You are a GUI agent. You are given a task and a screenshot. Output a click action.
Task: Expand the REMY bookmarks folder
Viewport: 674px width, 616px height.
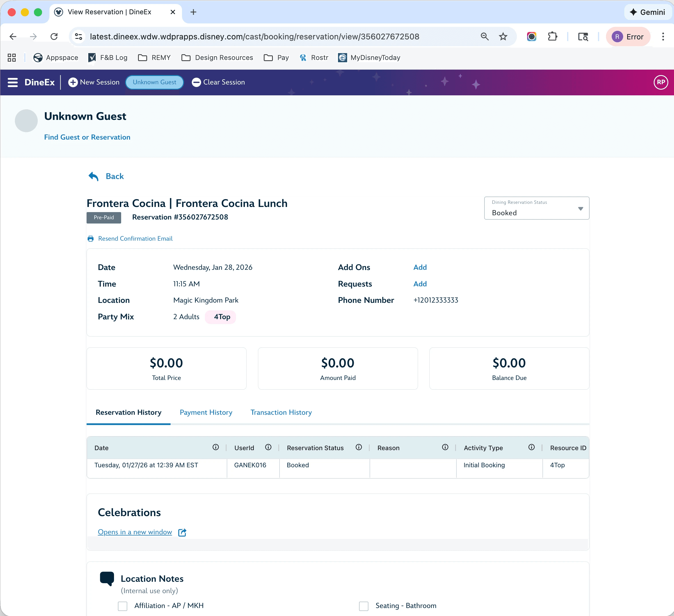154,57
